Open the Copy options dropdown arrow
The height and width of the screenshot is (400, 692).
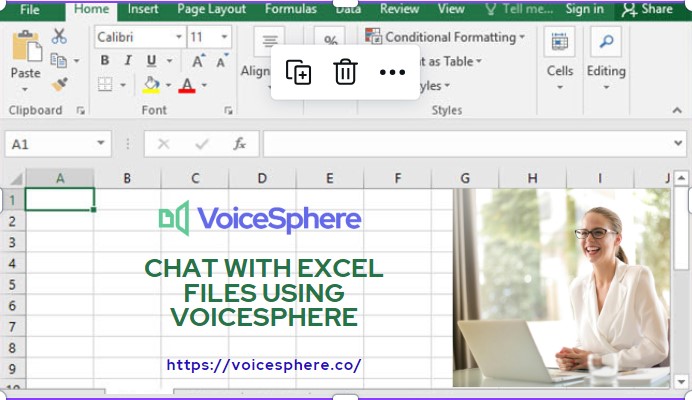(x=76, y=60)
